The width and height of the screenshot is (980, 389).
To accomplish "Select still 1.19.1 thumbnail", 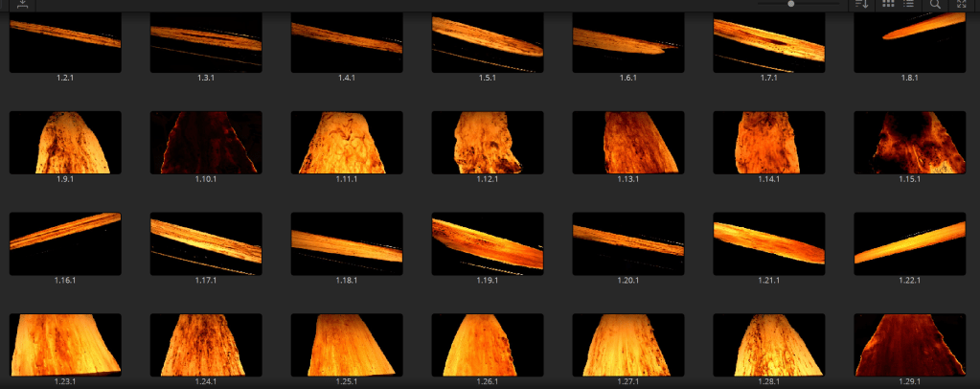I will [488, 243].
